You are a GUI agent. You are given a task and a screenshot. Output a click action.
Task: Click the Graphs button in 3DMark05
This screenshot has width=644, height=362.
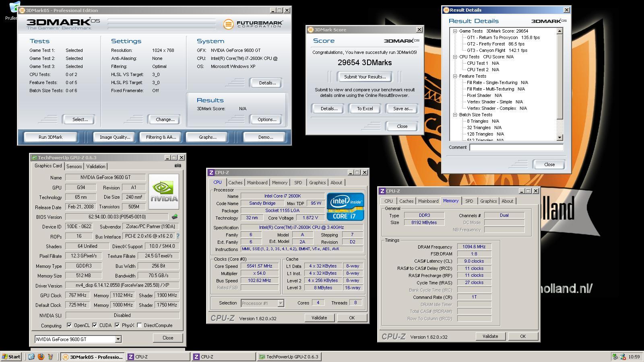coord(207,137)
